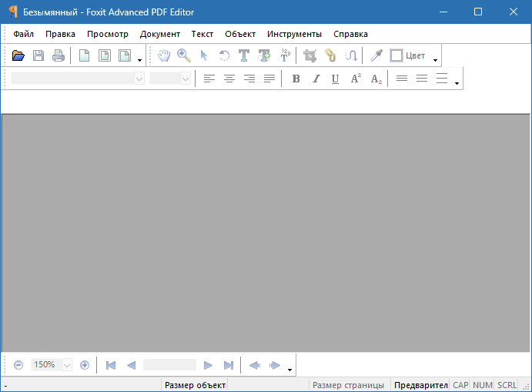Open the font size dropdown

pos(186,79)
